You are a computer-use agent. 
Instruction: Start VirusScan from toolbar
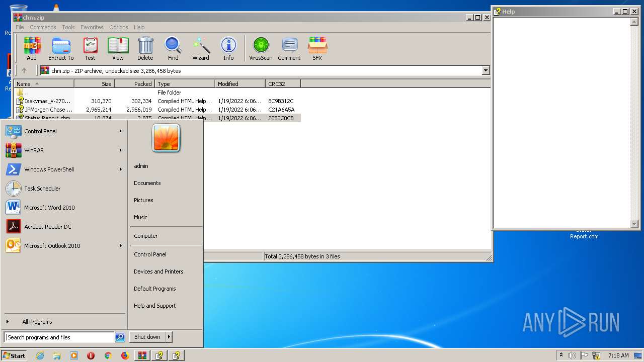261,49
